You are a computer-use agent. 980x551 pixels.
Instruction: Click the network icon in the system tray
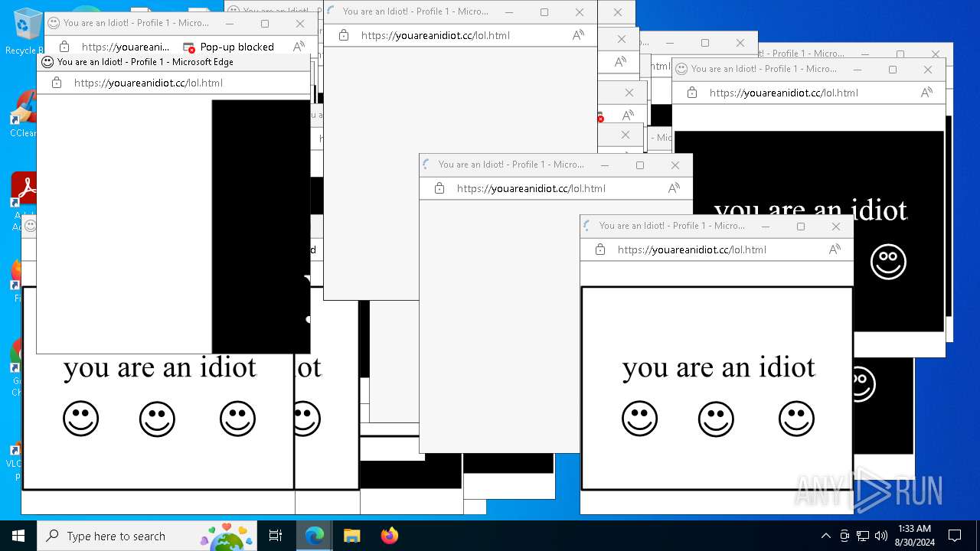coord(863,536)
